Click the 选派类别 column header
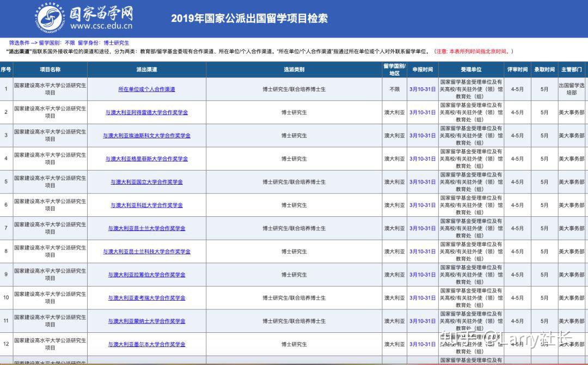 (294, 69)
